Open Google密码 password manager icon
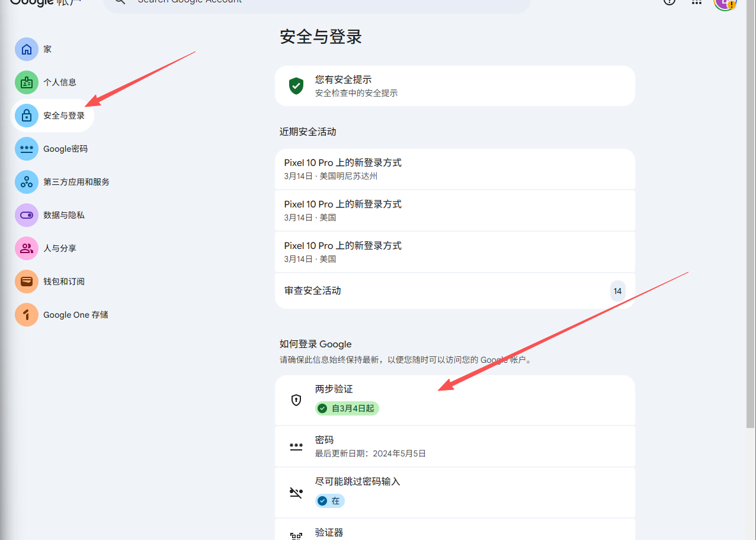Image resolution: width=756 pixels, height=540 pixels. coord(27,149)
